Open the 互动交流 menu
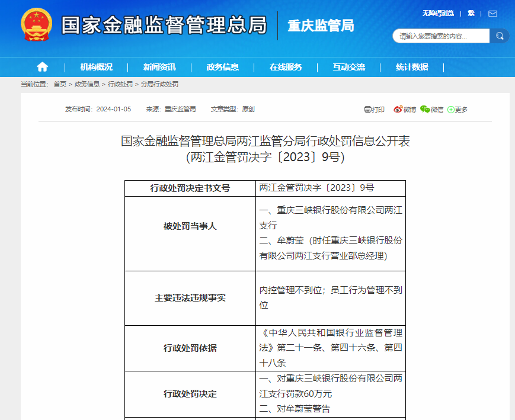 point(349,67)
